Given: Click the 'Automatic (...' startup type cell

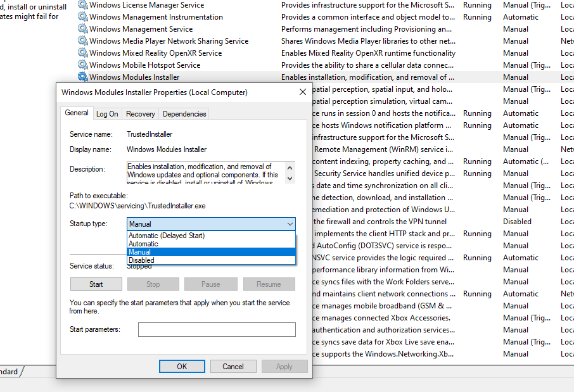Looking at the screenshot, I should [x=526, y=161].
